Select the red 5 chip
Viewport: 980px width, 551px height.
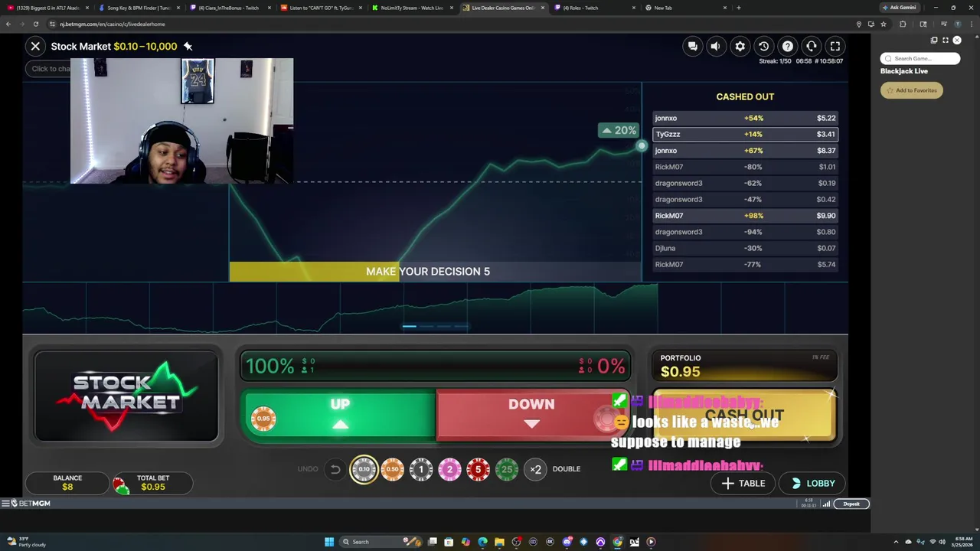[x=478, y=469]
